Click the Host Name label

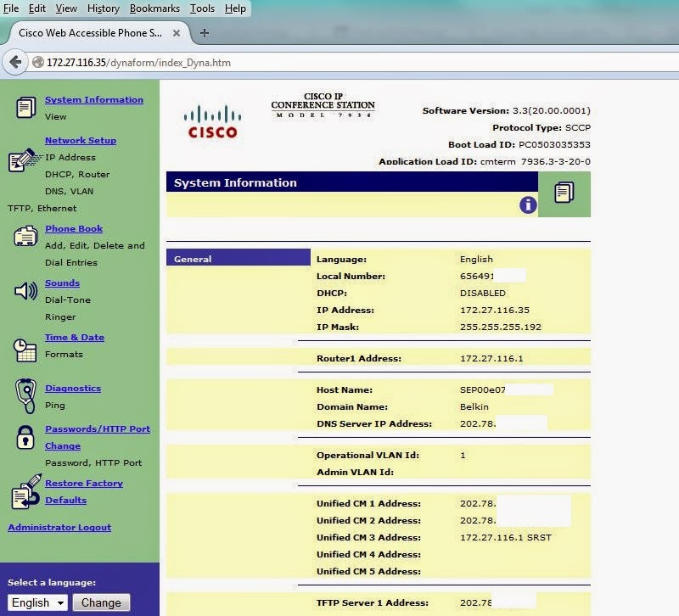(x=345, y=389)
